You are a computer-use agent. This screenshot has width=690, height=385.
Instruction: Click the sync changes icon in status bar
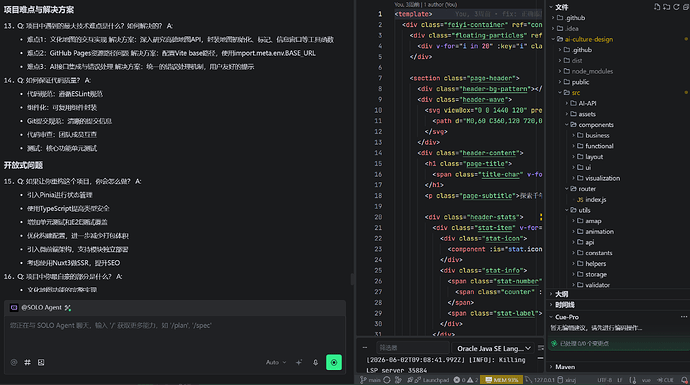pos(387,380)
